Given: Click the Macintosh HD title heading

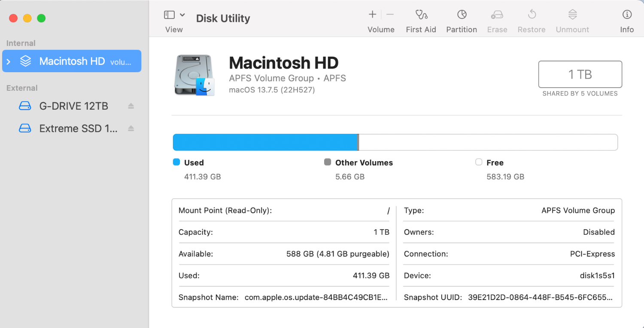Looking at the screenshot, I should [284, 63].
